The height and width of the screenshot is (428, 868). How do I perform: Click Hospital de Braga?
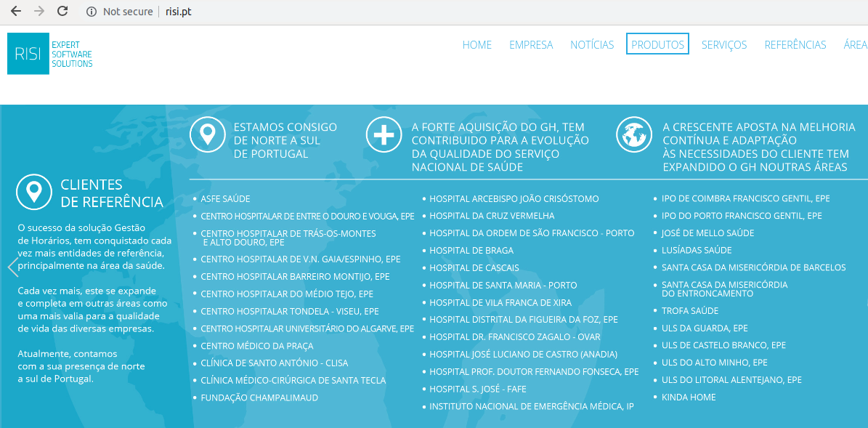(471, 250)
